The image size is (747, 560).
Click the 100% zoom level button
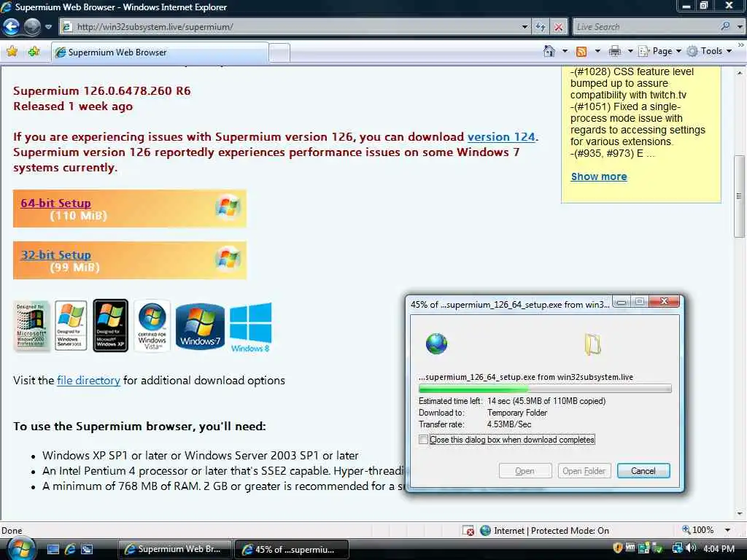pyautogui.click(x=697, y=530)
